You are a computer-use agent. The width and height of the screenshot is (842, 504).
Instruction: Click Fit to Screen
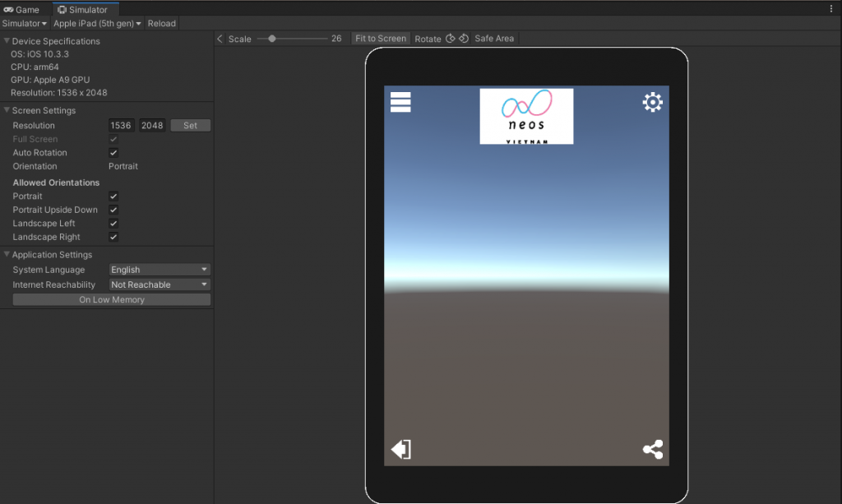(380, 38)
